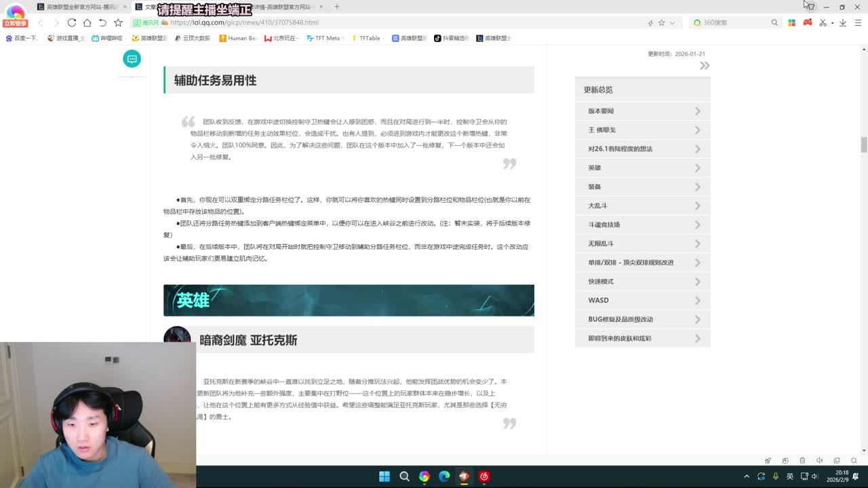Reload the page with the refresh icon
Image resolution: width=868 pixels, height=488 pixels.
[x=72, y=22]
